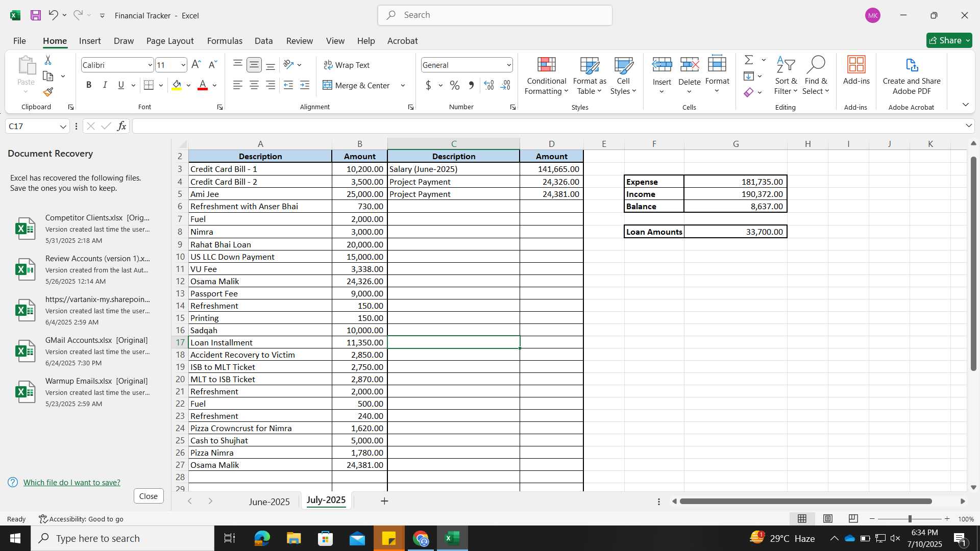
Task: Click the Increase Indent icon
Action: tap(305, 85)
